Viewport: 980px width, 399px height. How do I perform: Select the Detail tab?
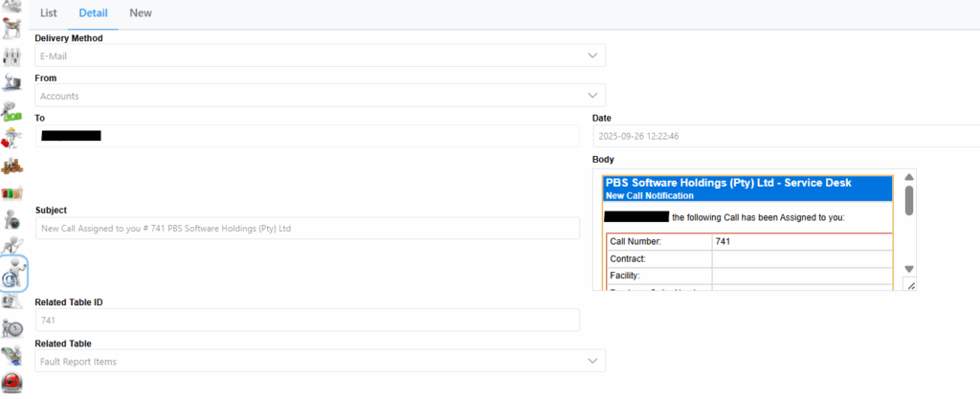(x=93, y=13)
